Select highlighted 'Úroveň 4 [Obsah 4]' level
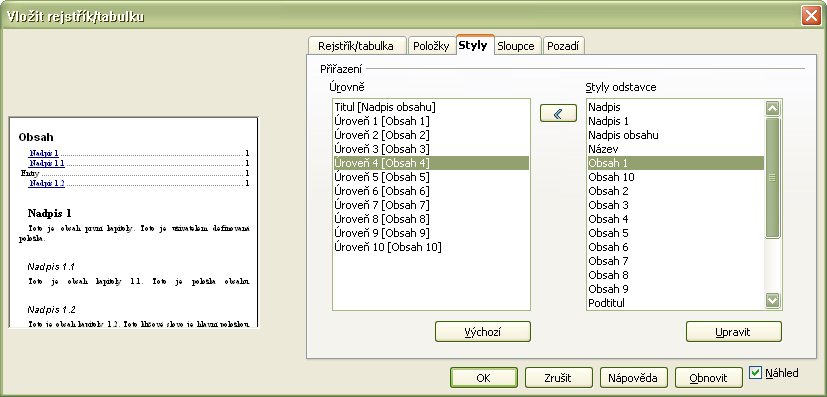 pyautogui.click(x=431, y=163)
